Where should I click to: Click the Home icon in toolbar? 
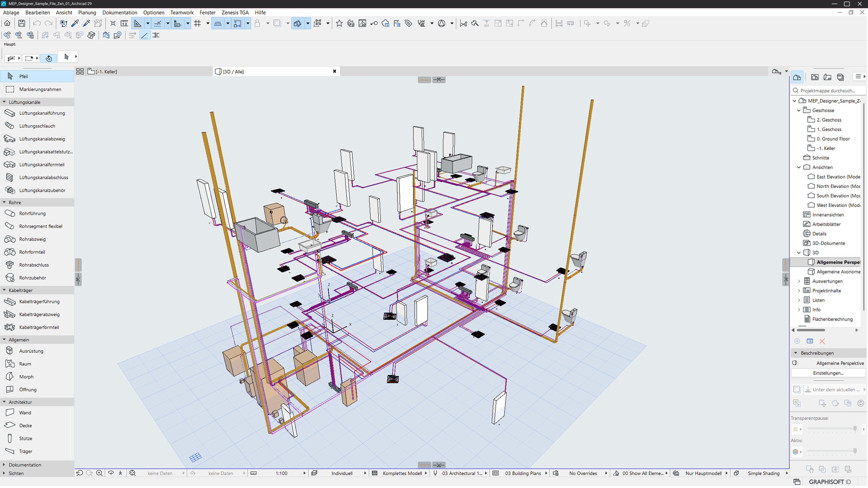coord(7,23)
